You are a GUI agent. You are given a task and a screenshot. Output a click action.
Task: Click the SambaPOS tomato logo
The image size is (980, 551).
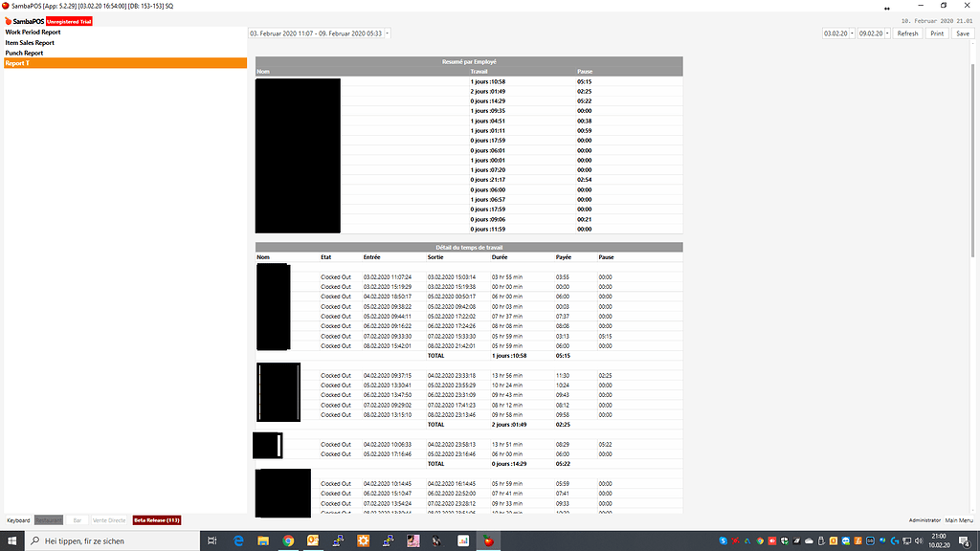(10, 20)
